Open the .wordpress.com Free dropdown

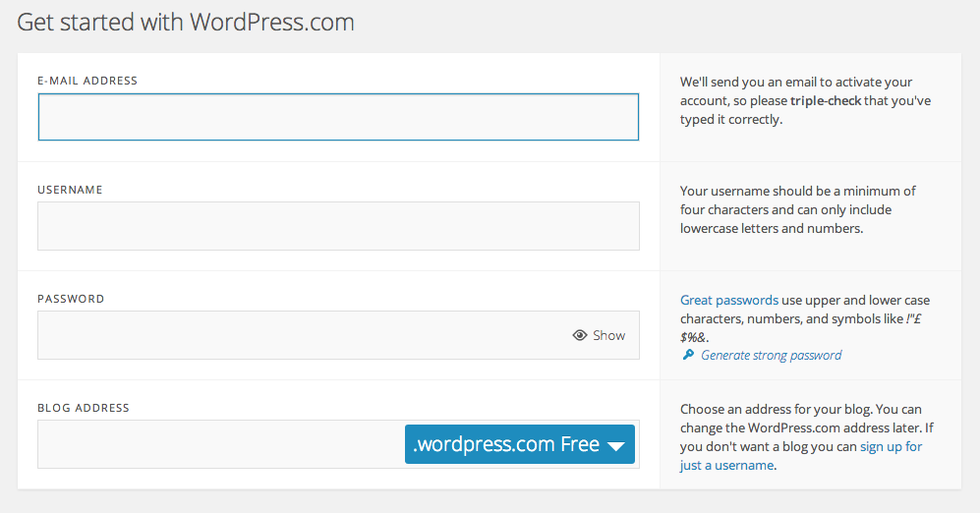[519, 444]
